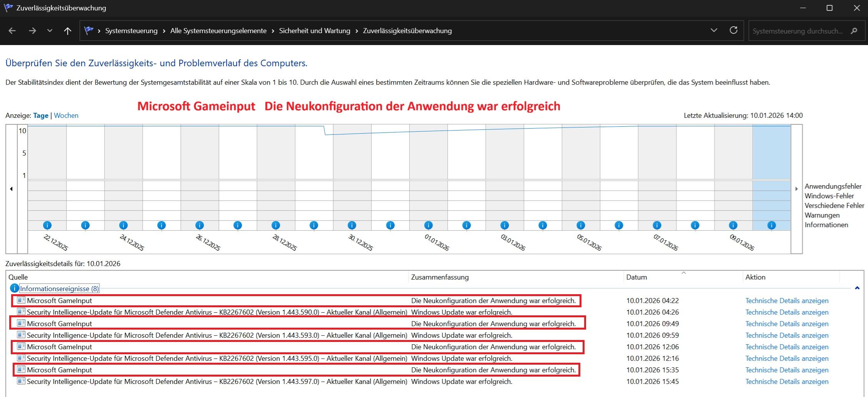Select the info icon for 30.12.2025
The image size is (868, 397).
point(352,225)
